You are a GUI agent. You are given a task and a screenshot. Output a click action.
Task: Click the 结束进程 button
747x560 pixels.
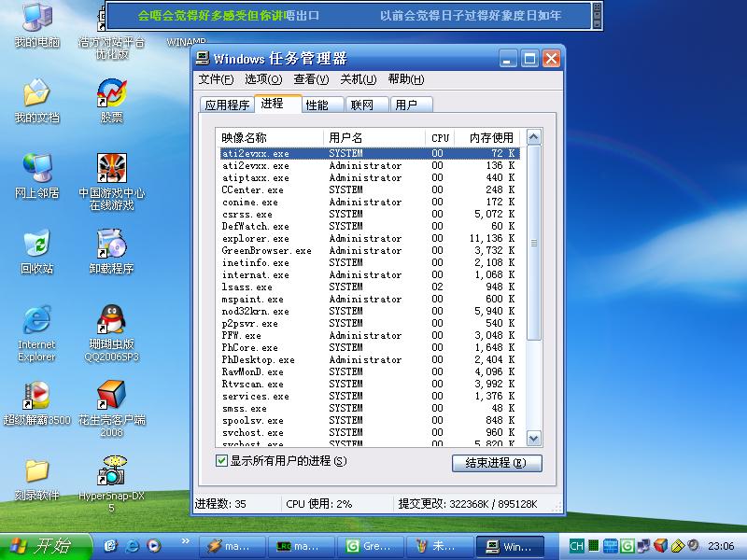point(496,463)
